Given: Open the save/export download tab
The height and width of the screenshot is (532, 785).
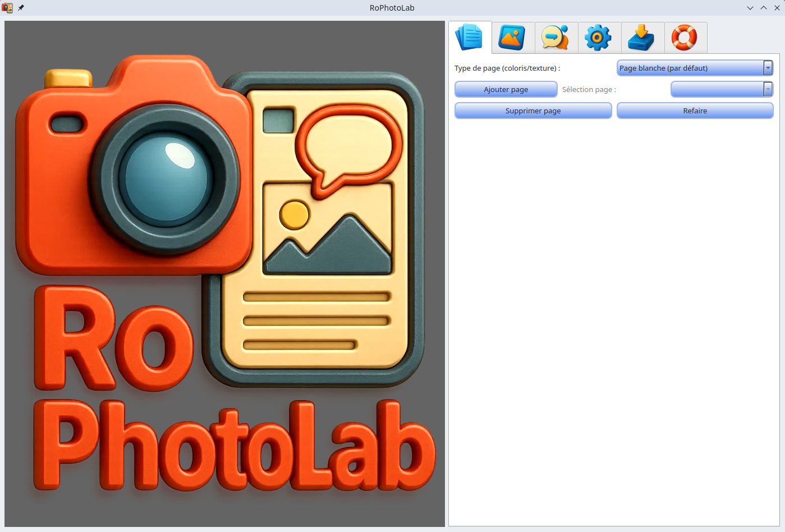Looking at the screenshot, I should (642, 38).
